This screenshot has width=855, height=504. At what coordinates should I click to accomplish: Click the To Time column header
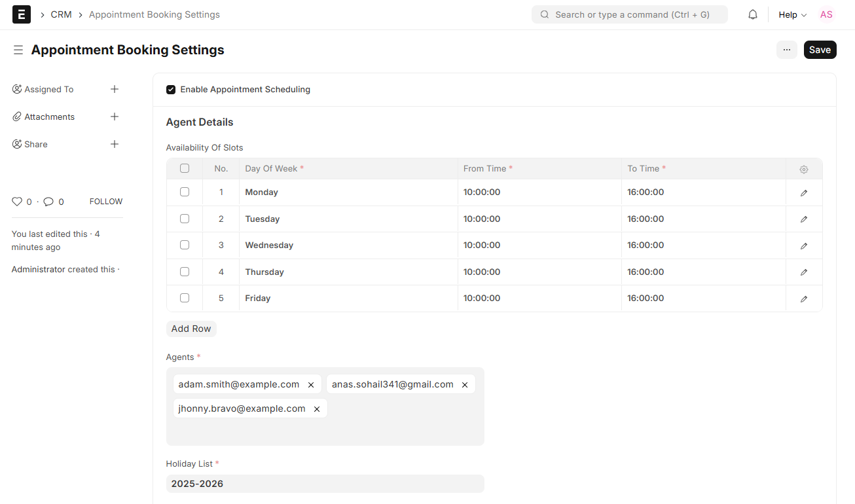(x=704, y=169)
